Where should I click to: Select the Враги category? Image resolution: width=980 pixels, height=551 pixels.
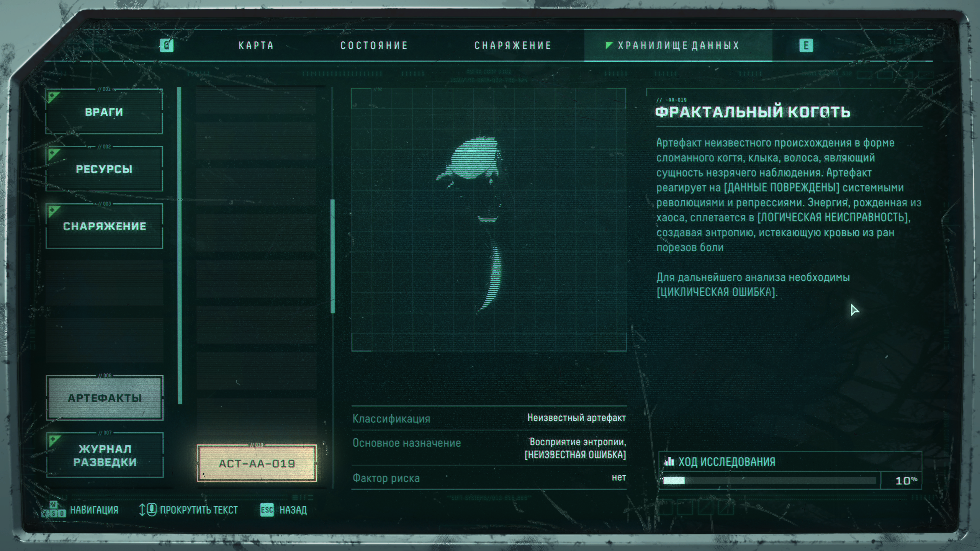(104, 112)
